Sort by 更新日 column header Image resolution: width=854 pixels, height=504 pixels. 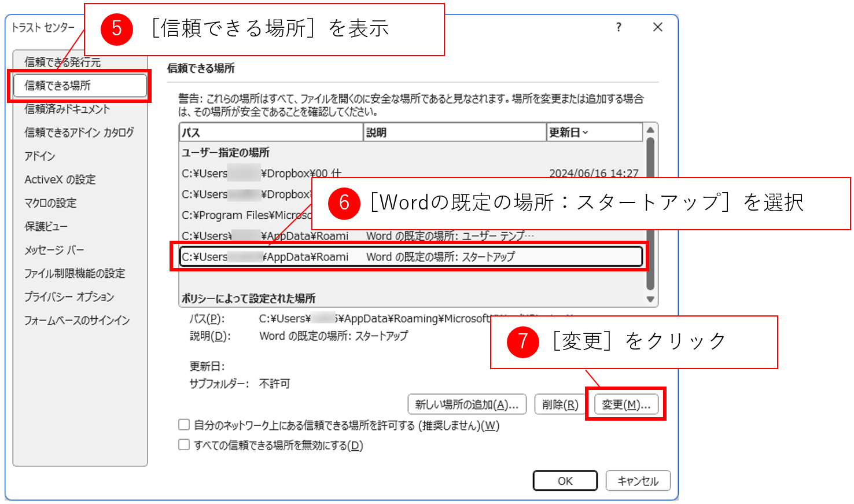(x=594, y=133)
